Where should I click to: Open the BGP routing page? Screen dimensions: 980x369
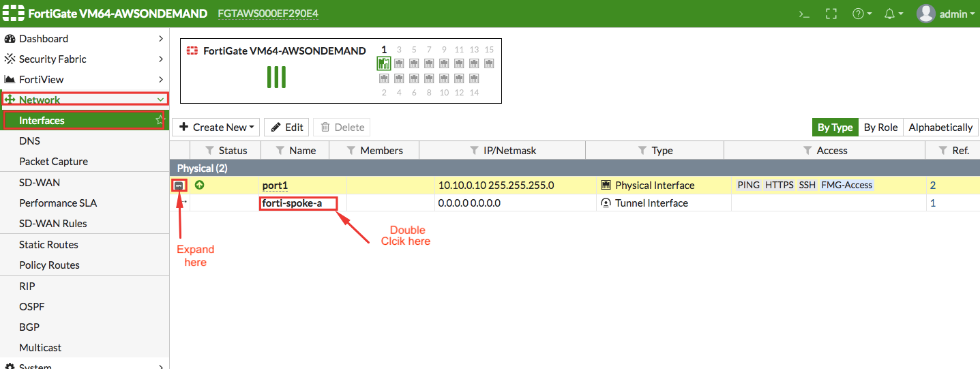point(85,327)
